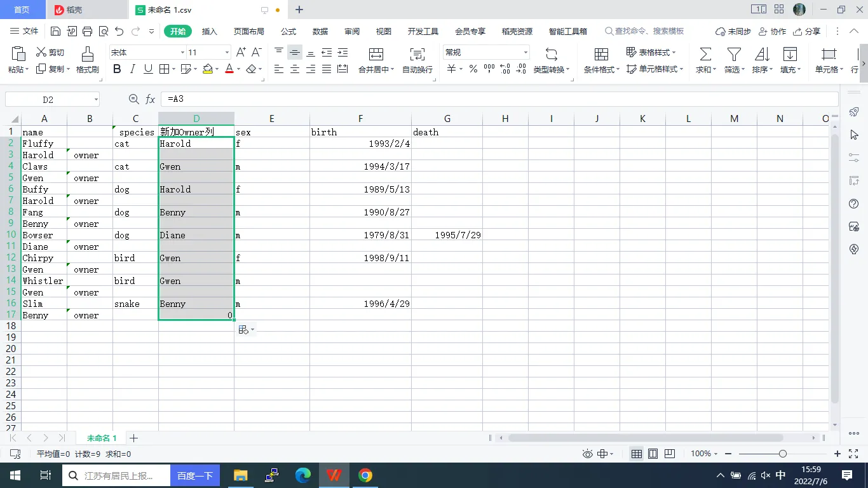Screen dimensions: 868x488
Task: Click the 未同步 sync button
Action: click(x=733, y=31)
